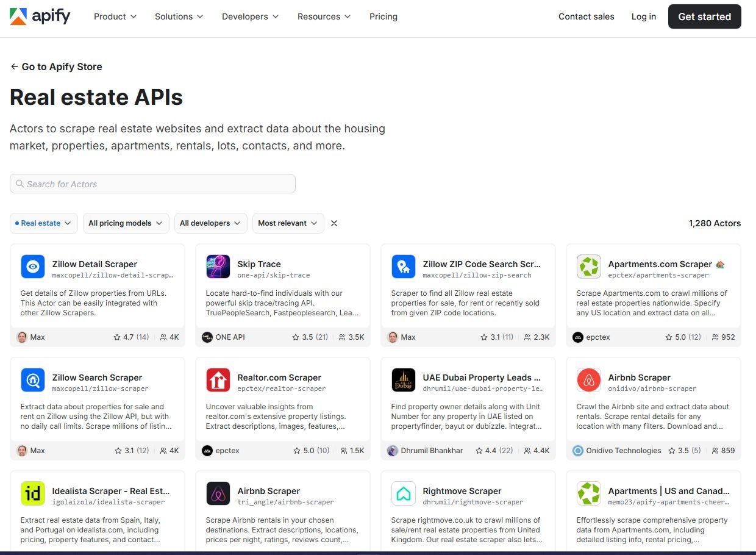Expand the Real estate category filter
756x555 pixels.
click(x=44, y=223)
